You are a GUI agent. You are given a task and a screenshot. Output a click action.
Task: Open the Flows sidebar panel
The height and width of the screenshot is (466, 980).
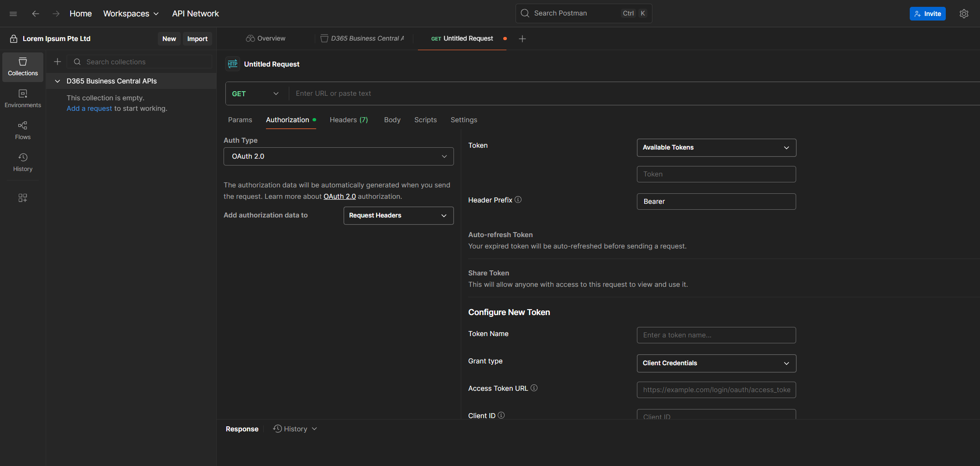pyautogui.click(x=23, y=130)
